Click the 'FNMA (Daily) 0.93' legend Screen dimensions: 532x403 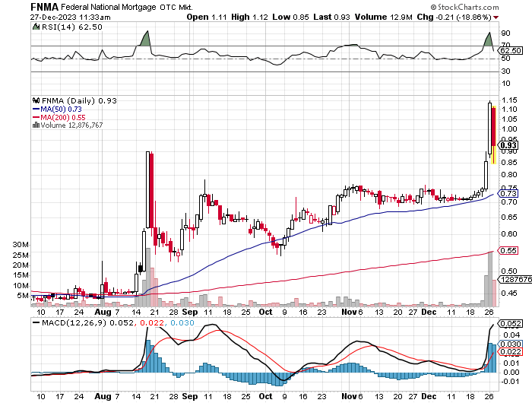(x=79, y=101)
